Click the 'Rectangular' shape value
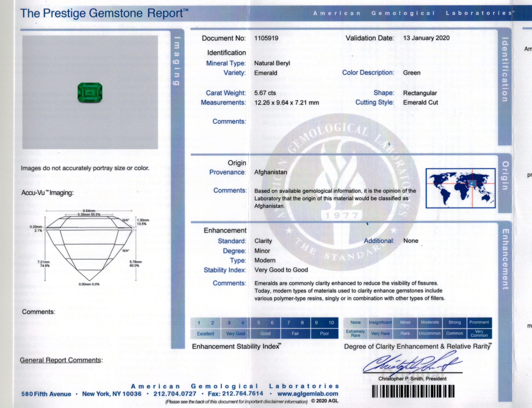532x408 pixels. coord(420,93)
